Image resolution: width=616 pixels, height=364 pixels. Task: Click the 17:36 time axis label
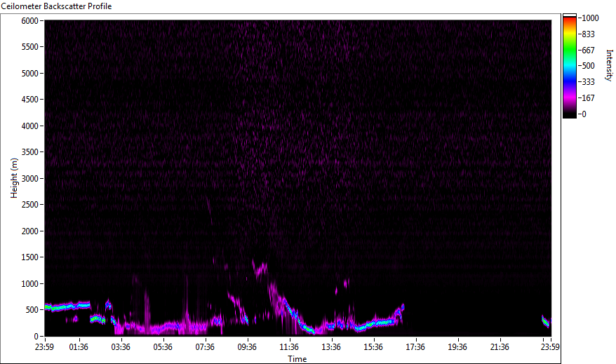[415, 347]
